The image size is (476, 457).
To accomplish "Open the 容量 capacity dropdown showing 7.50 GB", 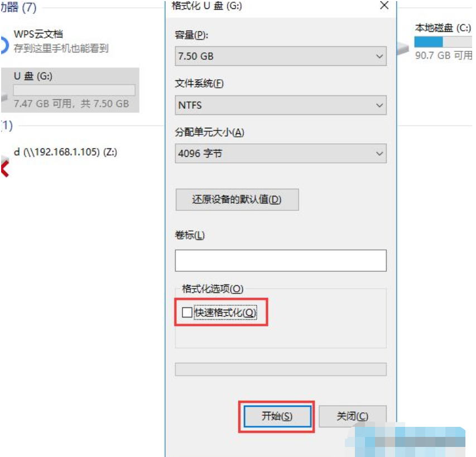I will [x=281, y=56].
